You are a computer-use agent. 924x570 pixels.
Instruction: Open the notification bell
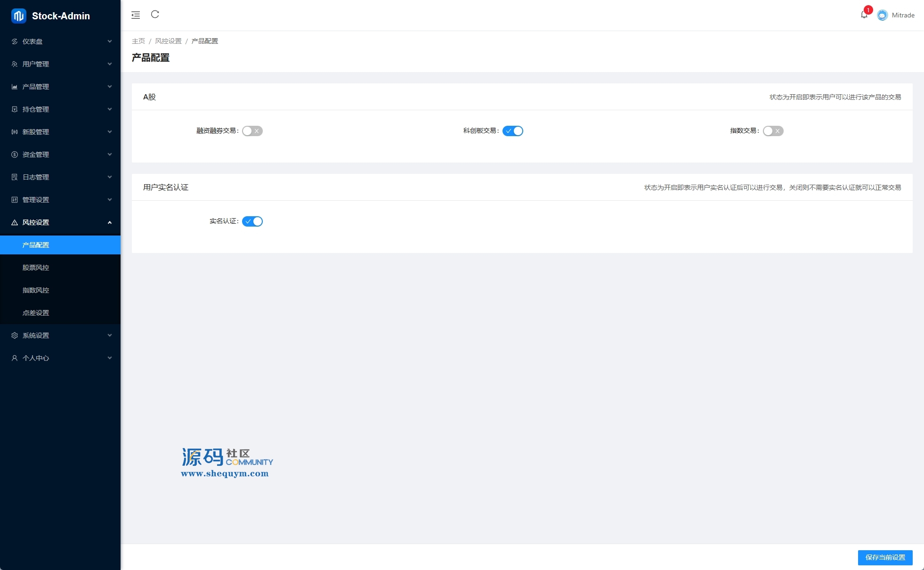click(x=864, y=15)
